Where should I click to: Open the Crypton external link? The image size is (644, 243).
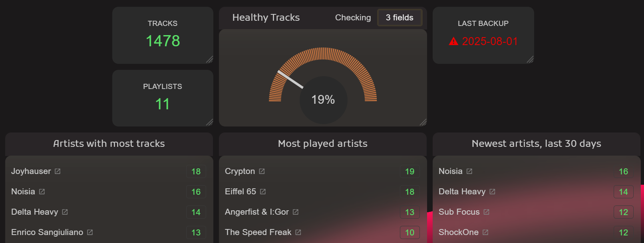(262, 171)
